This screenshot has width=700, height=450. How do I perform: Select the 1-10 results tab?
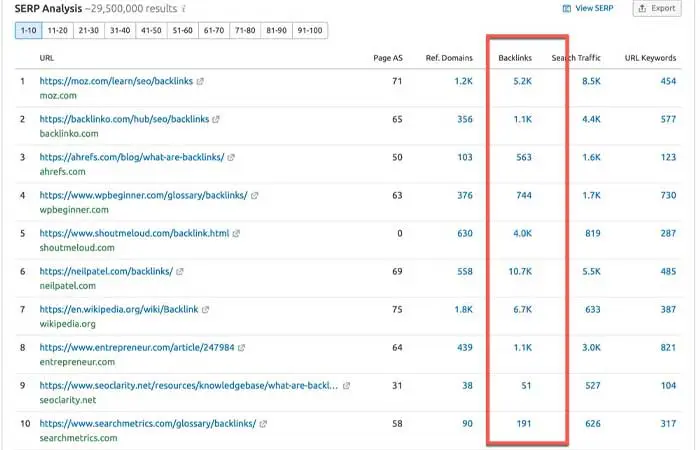(29, 30)
